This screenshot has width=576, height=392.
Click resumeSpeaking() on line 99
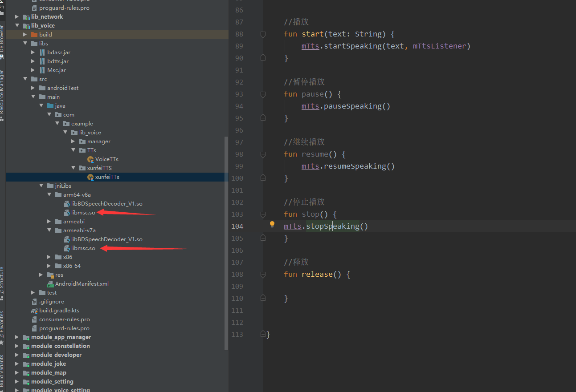(x=359, y=166)
